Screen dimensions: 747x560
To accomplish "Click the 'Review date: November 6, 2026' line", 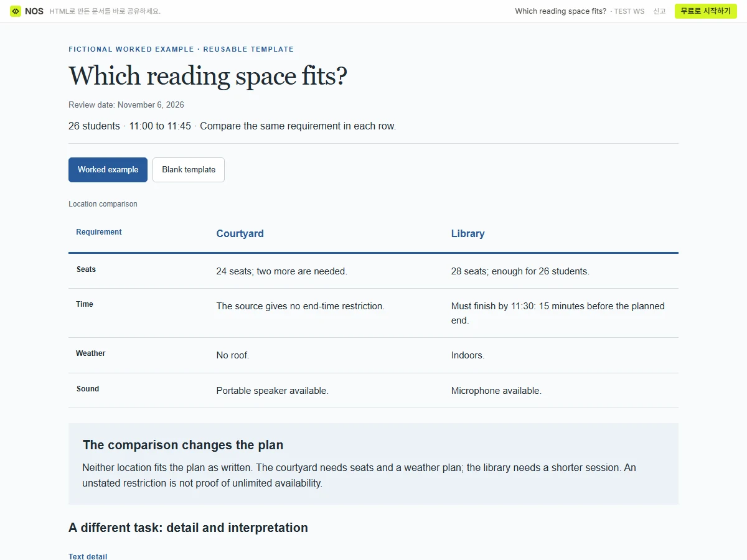I will coord(126,105).
